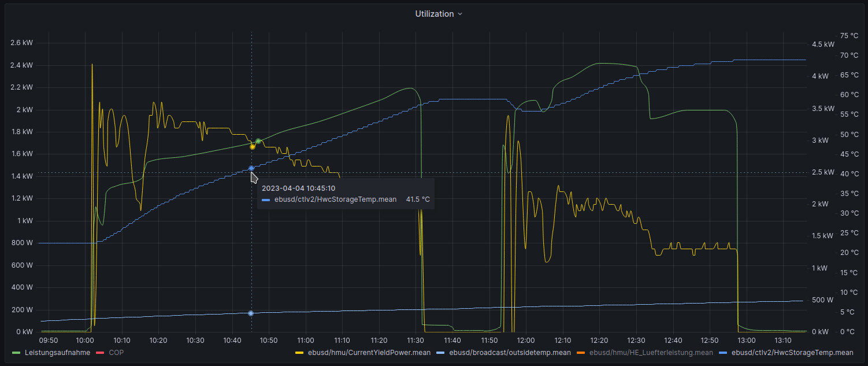Toggle the CurrentYieldPower.mean legend label
The width and height of the screenshot is (868, 366).
(x=369, y=353)
